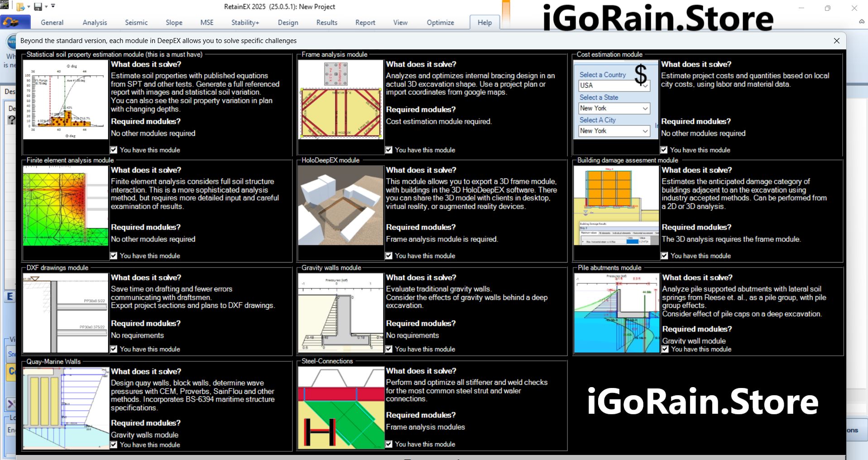This screenshot has height=460, width=868.
Task: Toggle Frame analysis 'You have this module' checkbox
Action: (x=389, y=150)
